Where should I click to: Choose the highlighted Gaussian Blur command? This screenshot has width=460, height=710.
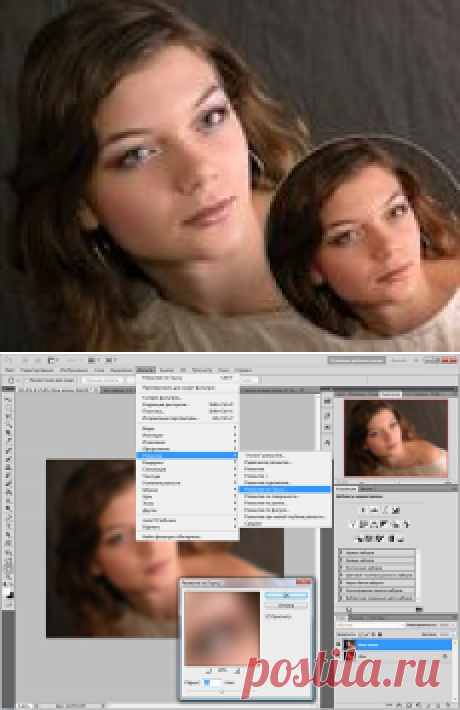pyautogui.click(x=285, y=489)
